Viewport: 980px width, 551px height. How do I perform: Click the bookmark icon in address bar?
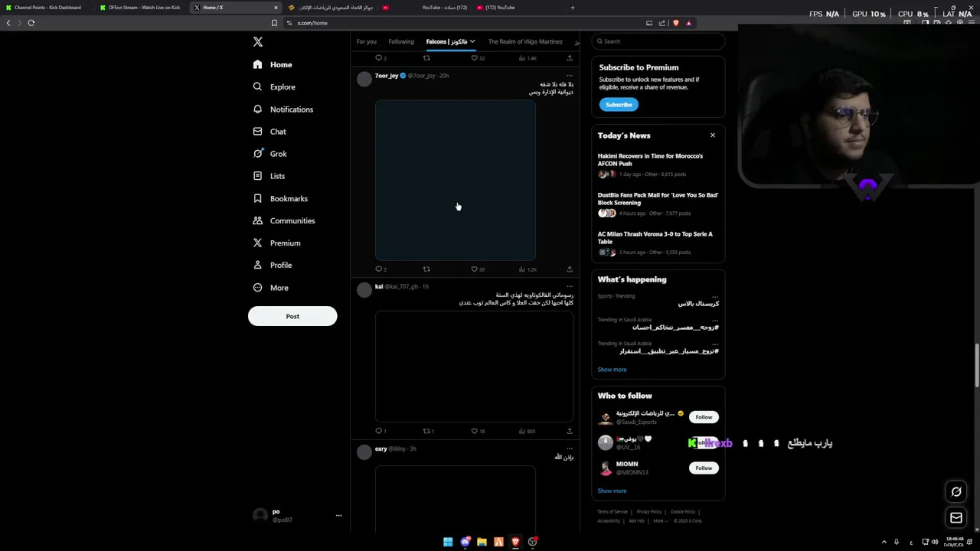click(x=274, y=23)
